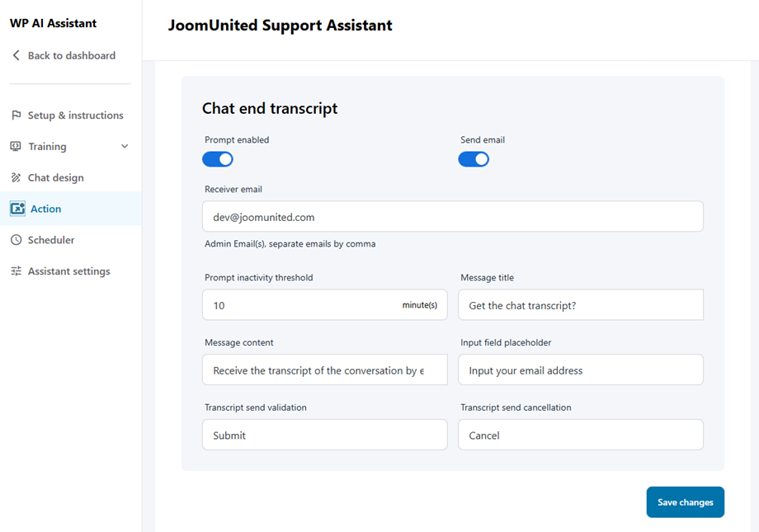Follow the Back to dashboard link

71,56
